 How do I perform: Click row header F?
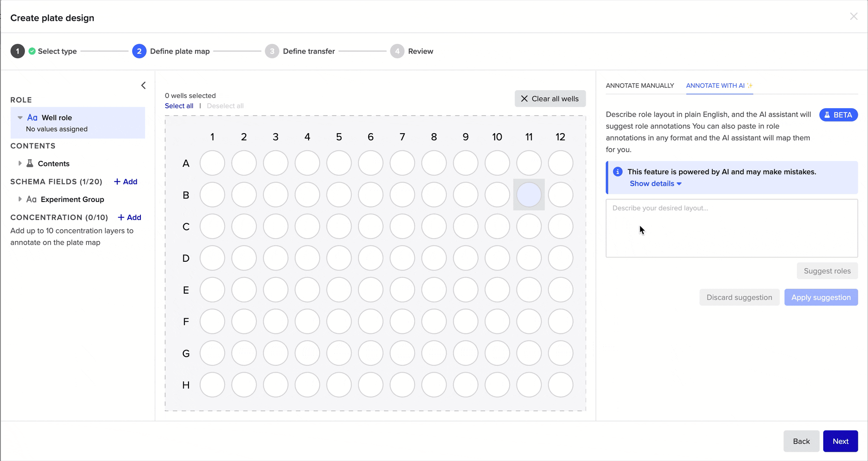pyautogui.click(x=186, y=321)
